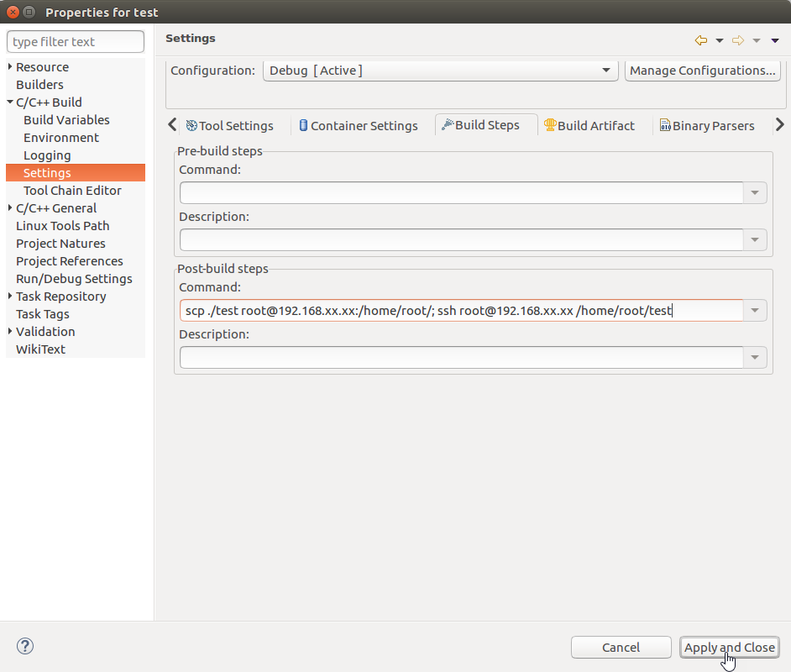Select Builders in the tree
This screenshot has width=791, height=672.
point(39,85)
